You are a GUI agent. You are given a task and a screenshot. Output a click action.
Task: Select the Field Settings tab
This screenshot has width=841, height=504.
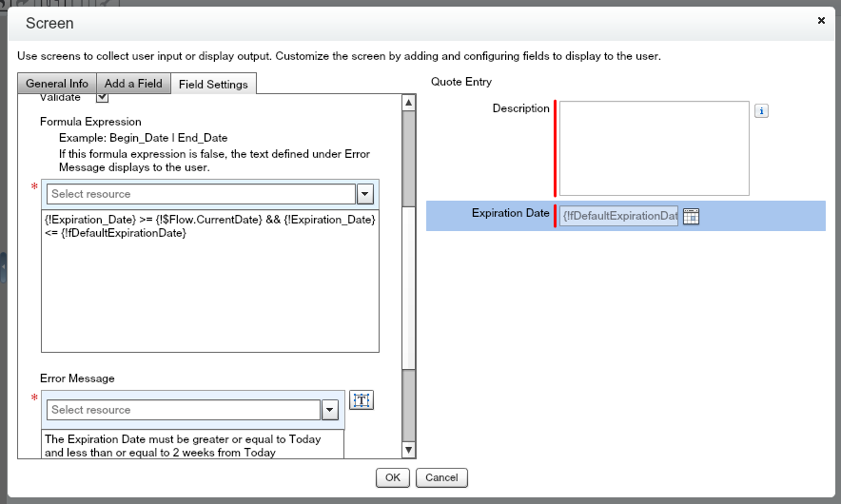[x=214, y=84]
